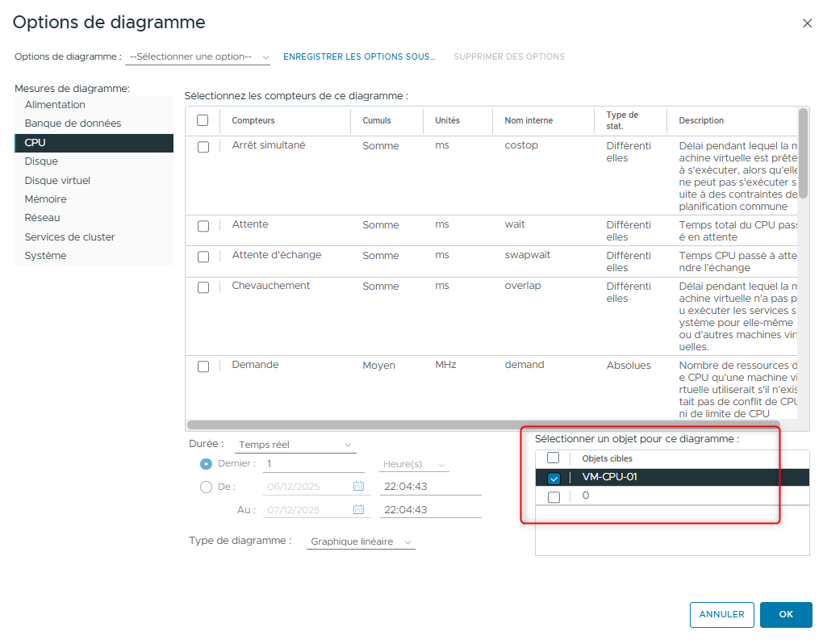Check the Arrêt simultané counter checkbox

point(203,147)
